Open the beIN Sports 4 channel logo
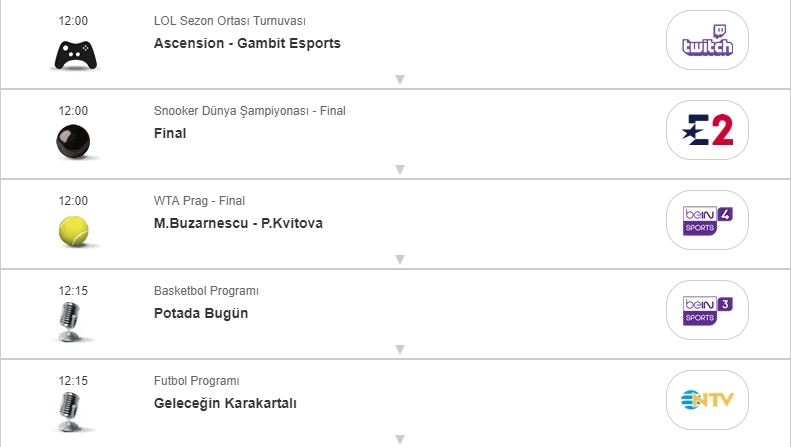Viewport: 791px width, 447px height. 707,220
